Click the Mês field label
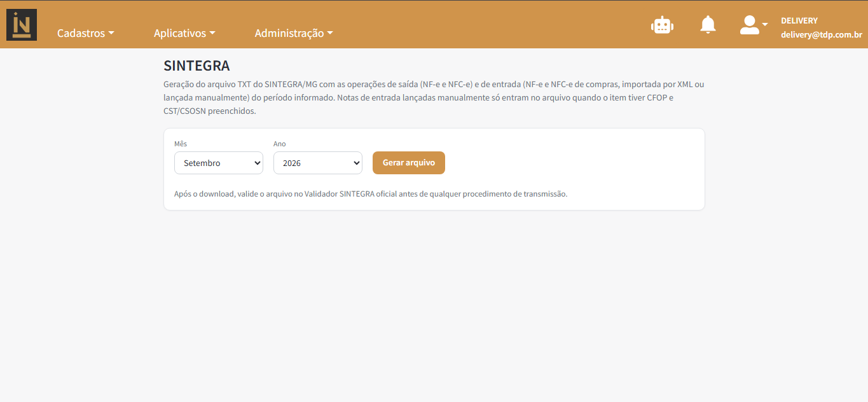The width and height of the screenshot is (868, 402). 181,144
